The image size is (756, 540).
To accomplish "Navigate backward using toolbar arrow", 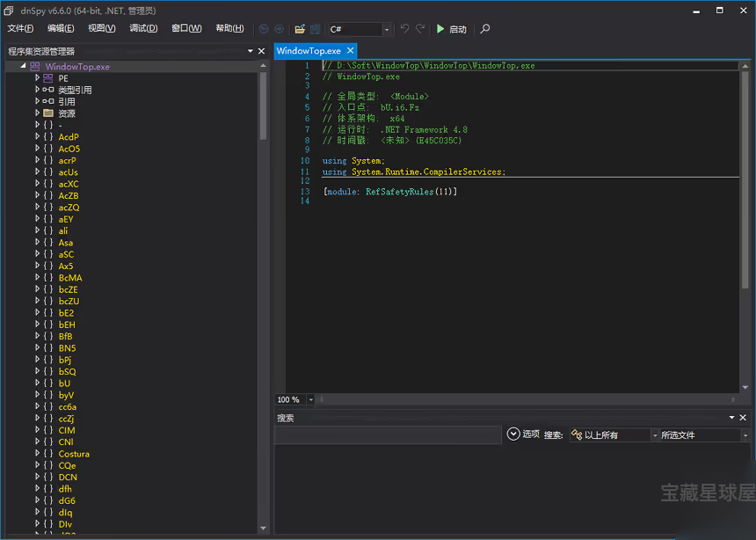I will tap(264, 29).
